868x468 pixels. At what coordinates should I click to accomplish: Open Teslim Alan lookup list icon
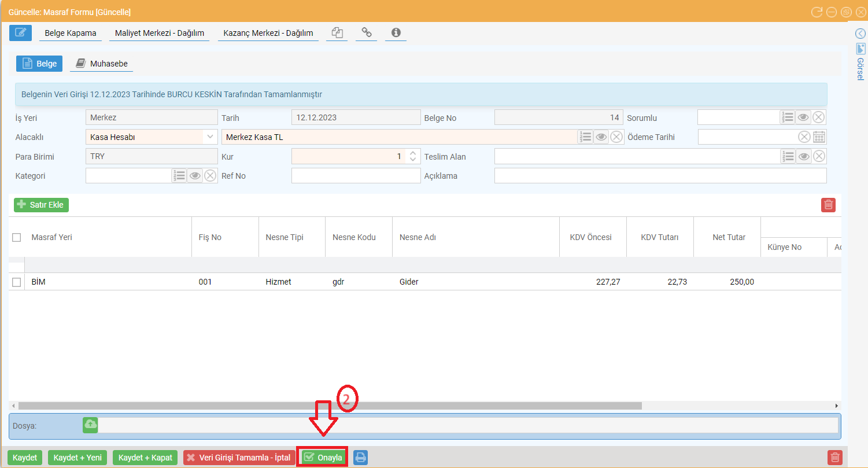787,156
